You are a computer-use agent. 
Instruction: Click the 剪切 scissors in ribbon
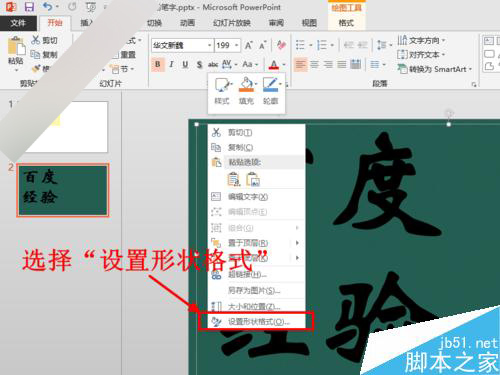pos(35,40)
